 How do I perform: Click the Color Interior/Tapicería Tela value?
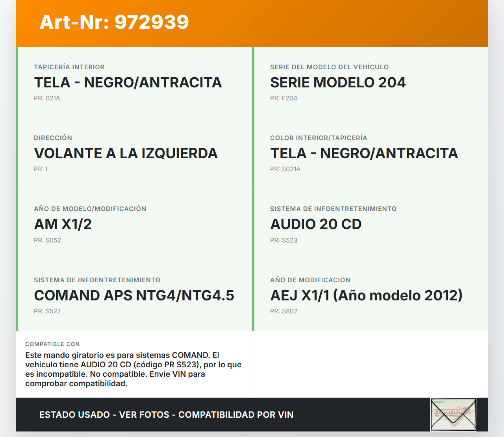pyautogui.click(x=364, y=154)
